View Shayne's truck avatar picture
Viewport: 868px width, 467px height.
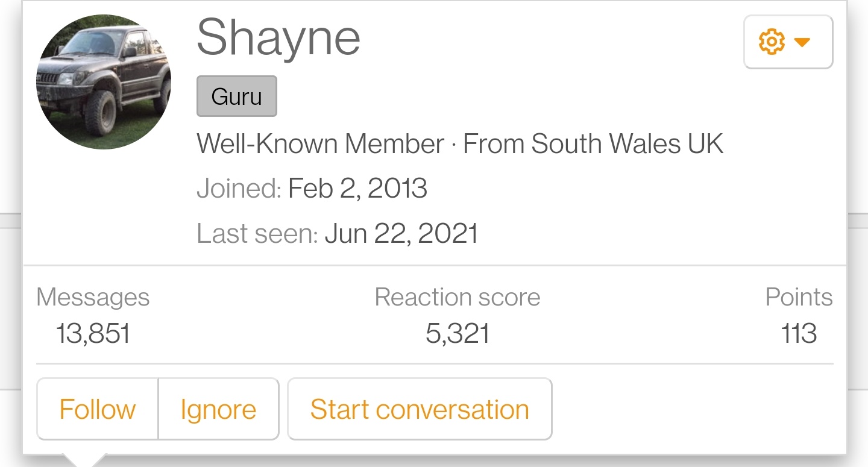click(104, 82)
